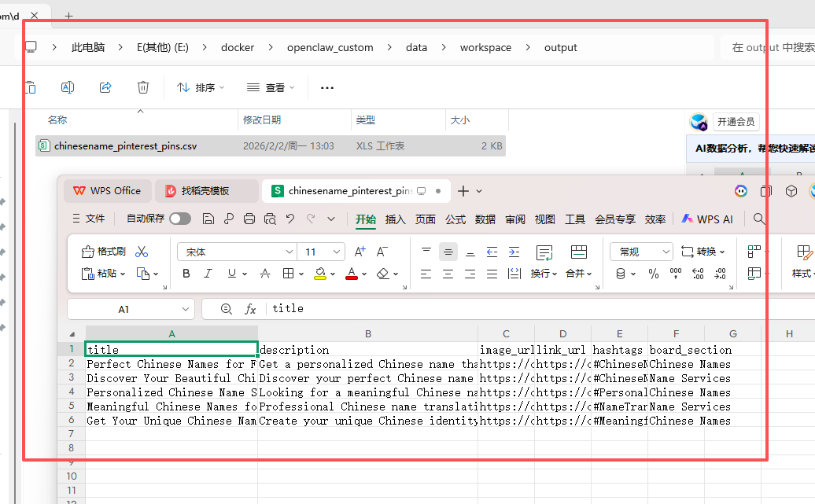
Task: Open the 常规 number format dropdown
Action: coord(666,252)
